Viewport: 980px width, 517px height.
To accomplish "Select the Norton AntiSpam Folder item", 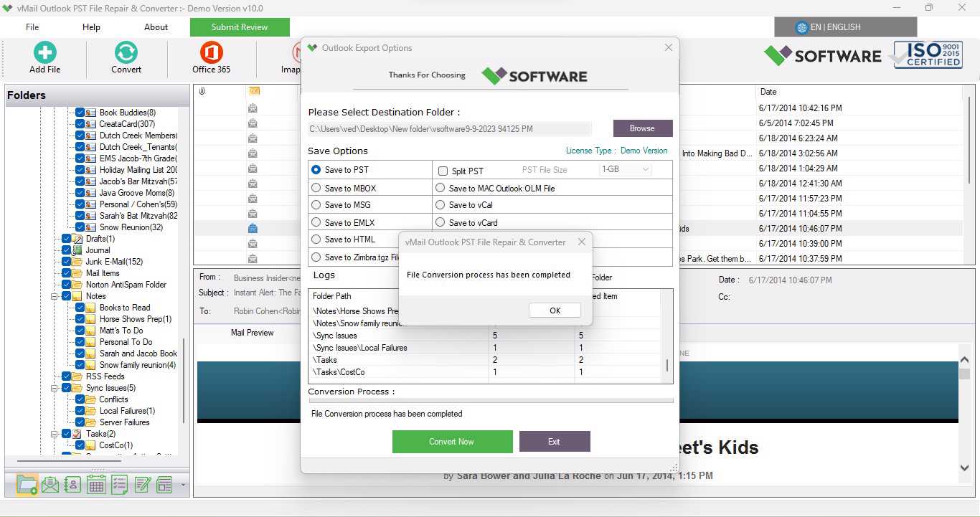I will (x=126, y=285).
